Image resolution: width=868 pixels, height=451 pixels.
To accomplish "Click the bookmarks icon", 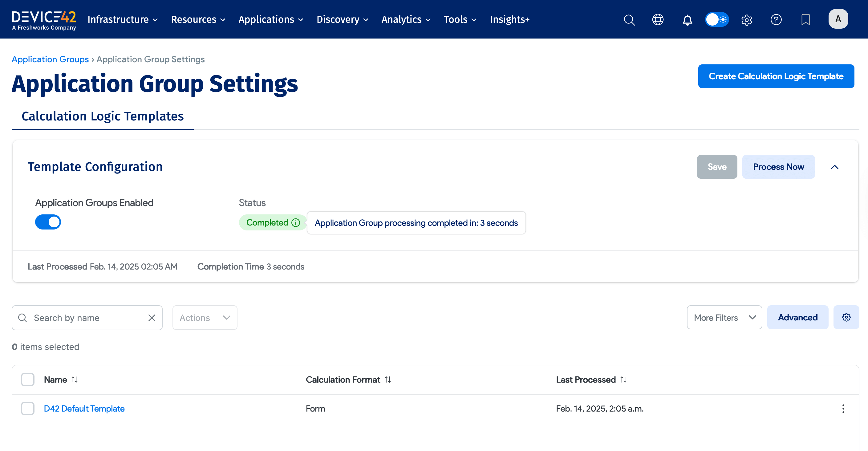I will [x=806, y=19].
